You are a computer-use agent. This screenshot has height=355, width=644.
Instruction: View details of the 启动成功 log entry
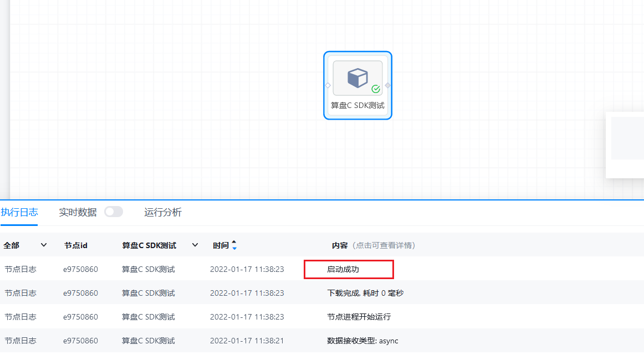click(x=343, y=270)
